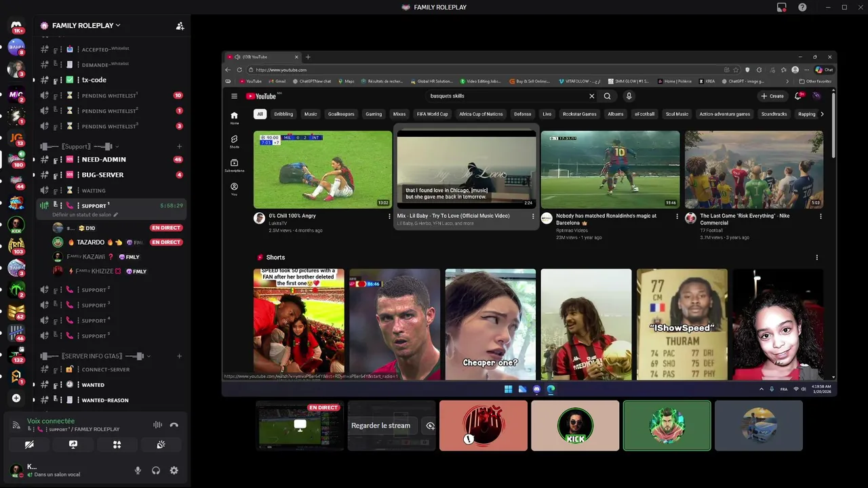Deafen audio with headphones icon

[x=156, y=470]
